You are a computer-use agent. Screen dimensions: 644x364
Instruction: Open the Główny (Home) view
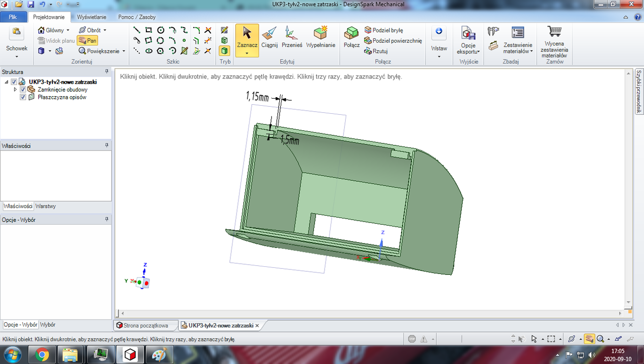click(51, 30)
